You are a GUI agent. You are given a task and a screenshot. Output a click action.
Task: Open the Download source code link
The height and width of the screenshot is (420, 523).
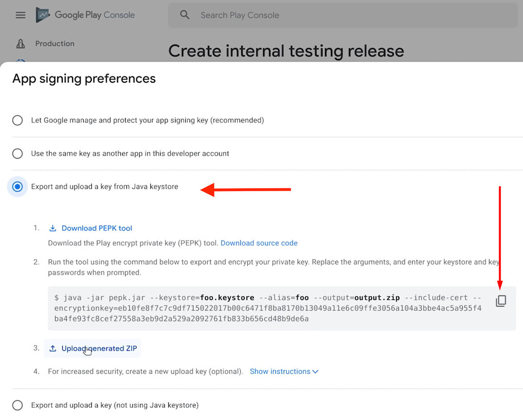259,243
